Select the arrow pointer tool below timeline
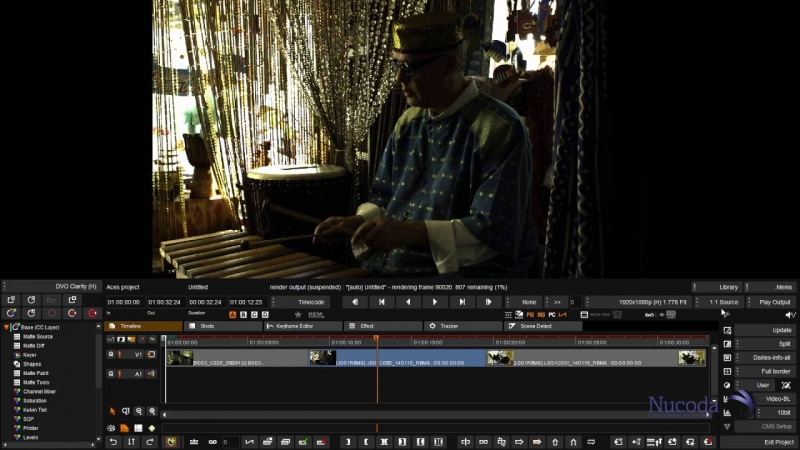The image size is (800, 450). pyautogui.click(x=113, y=411)
